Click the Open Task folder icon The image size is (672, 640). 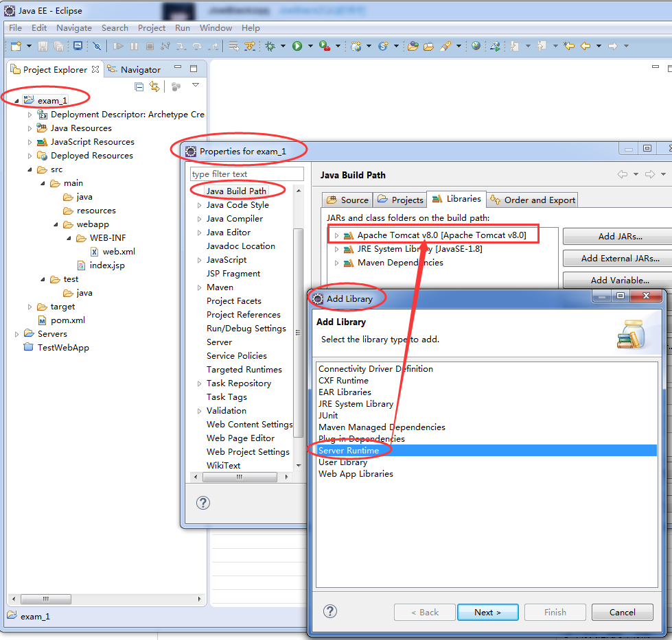coord(428,46)
